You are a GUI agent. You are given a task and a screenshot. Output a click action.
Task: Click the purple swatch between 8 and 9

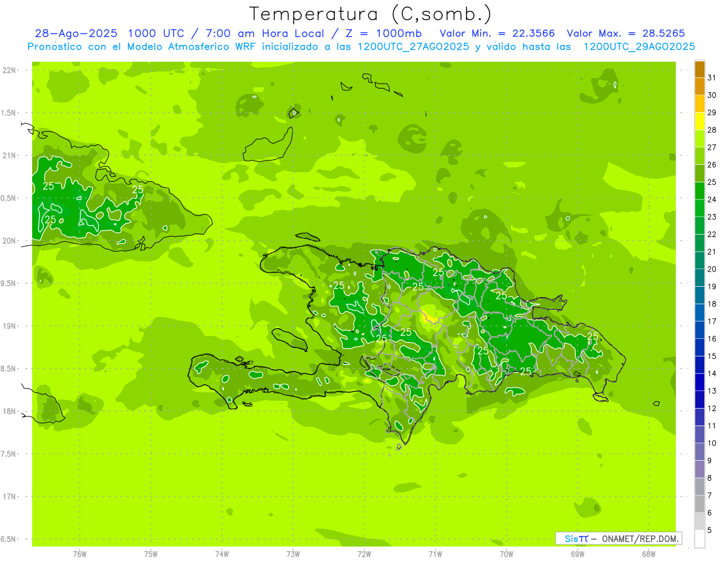point(699,469)
